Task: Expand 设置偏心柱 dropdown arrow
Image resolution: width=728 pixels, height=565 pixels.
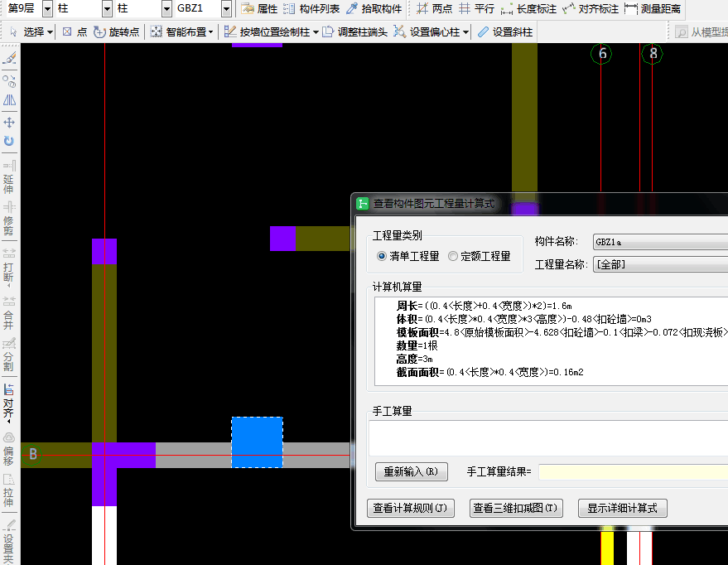Action: point(465,32)
